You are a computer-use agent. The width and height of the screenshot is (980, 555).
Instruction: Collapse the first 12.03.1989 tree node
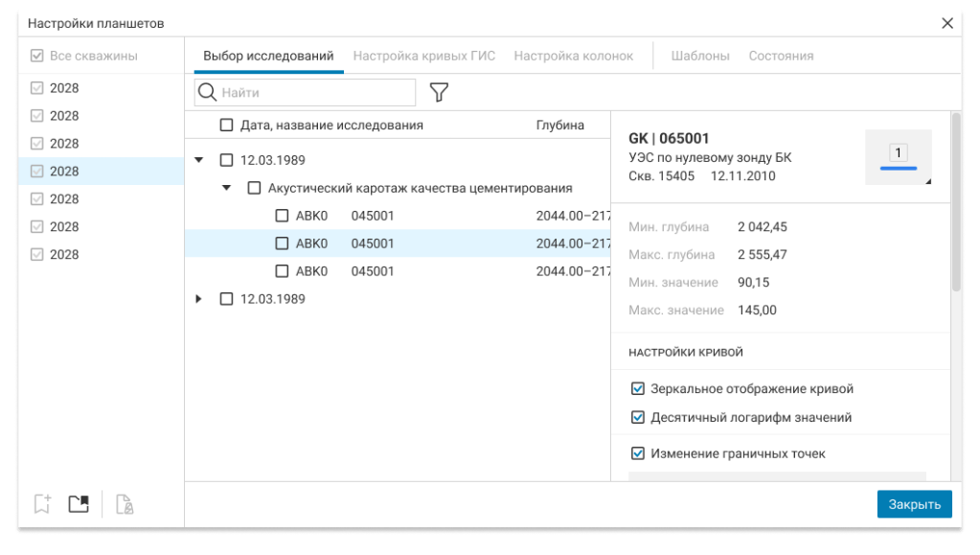click(199, 160)
